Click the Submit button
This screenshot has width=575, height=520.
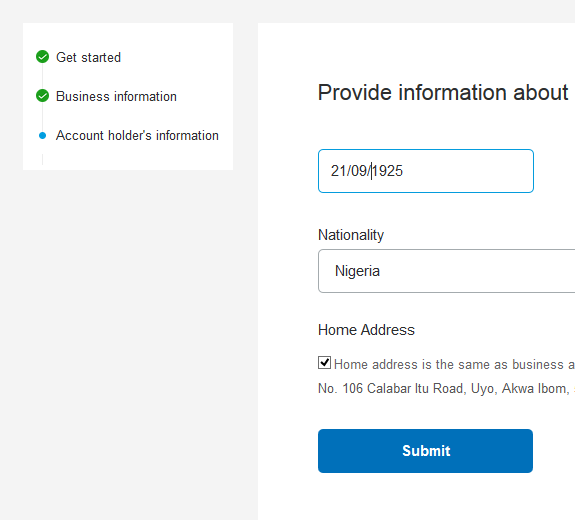tap(425, 451)
